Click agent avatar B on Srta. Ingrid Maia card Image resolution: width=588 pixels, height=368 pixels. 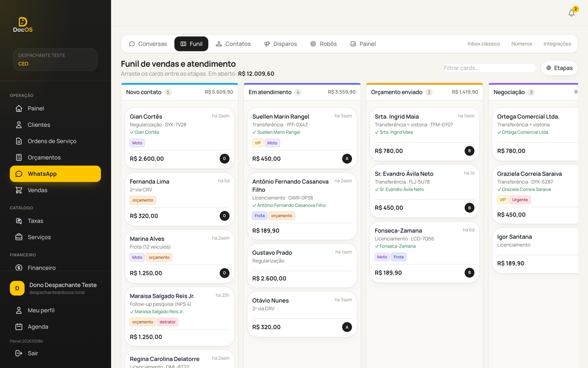469,151
